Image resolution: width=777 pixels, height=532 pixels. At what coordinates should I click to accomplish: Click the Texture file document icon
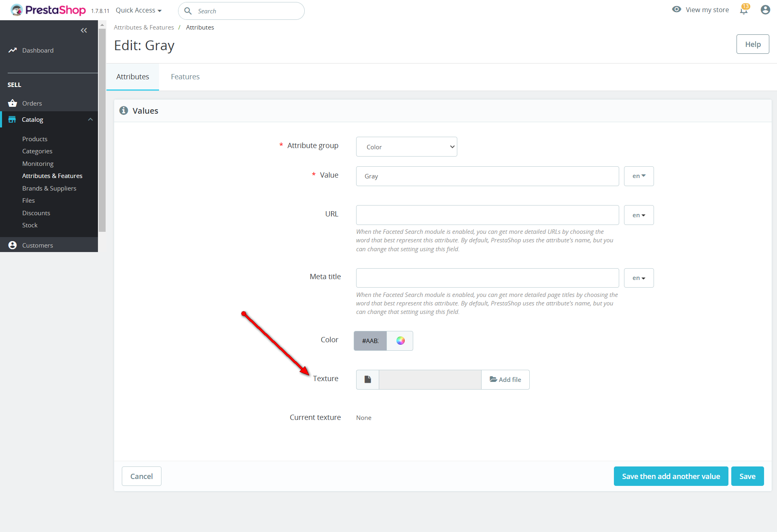pyautogui.click(x=367, y=379)
